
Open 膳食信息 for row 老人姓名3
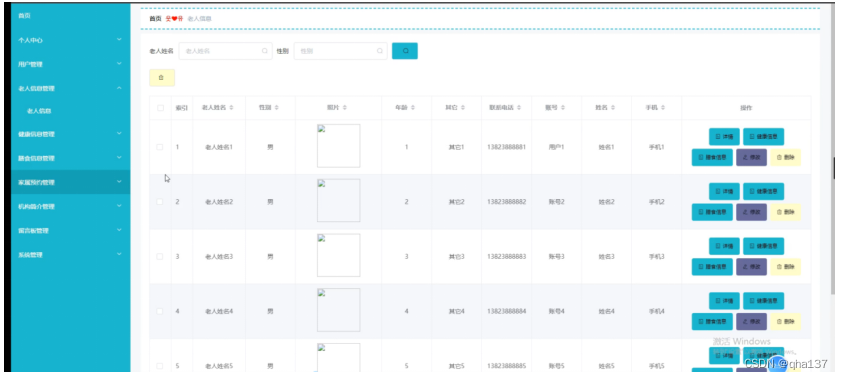[x=712, y=267]
